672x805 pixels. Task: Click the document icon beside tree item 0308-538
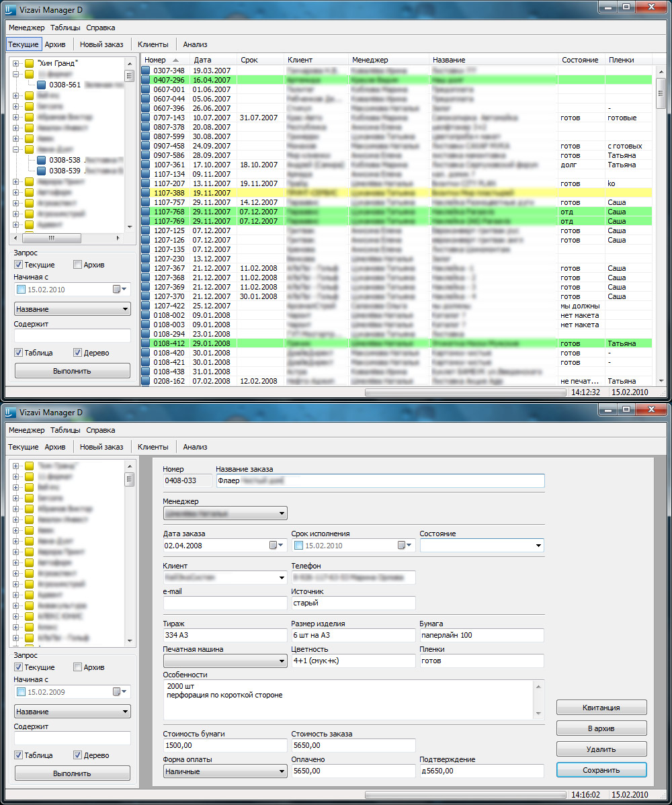pyautogui.click(x=42, y=161)
